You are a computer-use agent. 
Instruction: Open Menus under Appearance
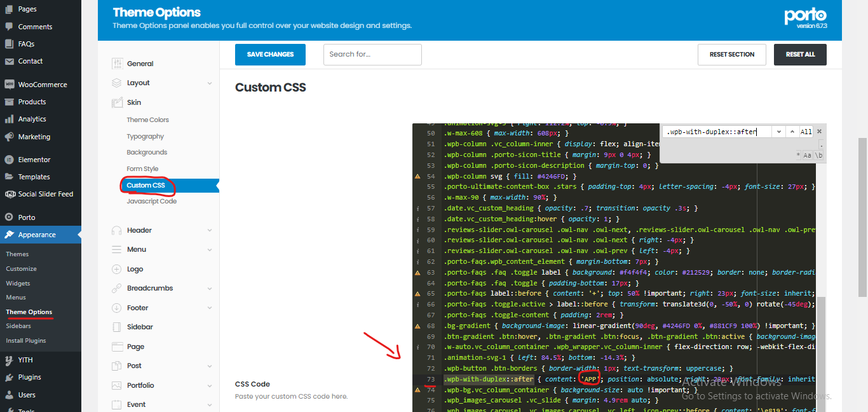click(16, 298)
